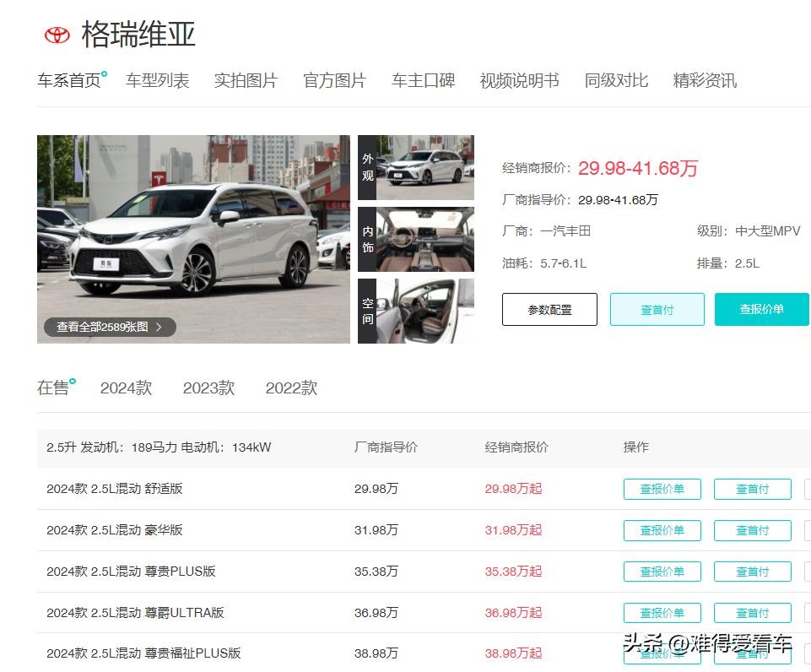Select the 2022款 model year tab
This screenshot has width=811, height=672.
(291, 388)
